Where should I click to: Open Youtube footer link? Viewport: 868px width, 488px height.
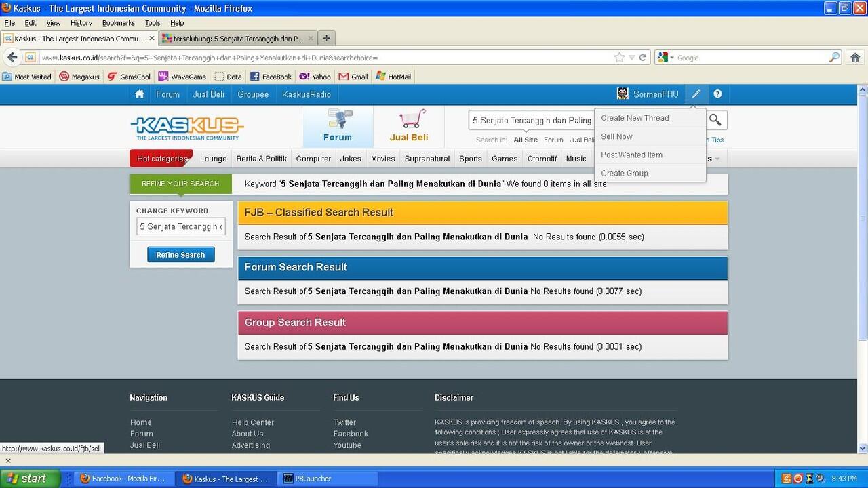[347, 445]
